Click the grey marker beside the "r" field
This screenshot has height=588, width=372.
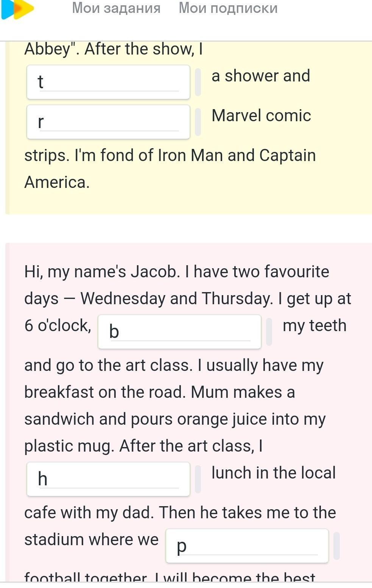(198, 122)
